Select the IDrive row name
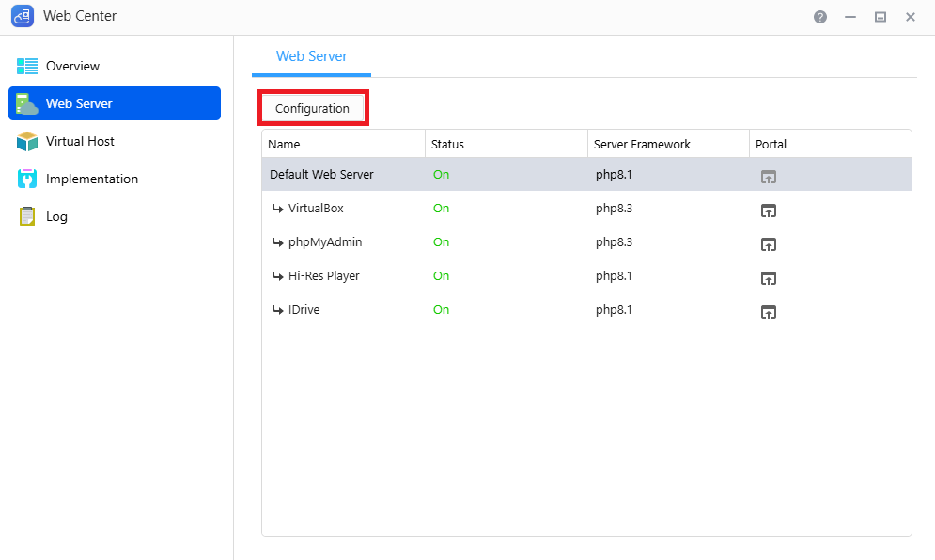The height and width of the screenshot is (560, 935). [304, 309]
